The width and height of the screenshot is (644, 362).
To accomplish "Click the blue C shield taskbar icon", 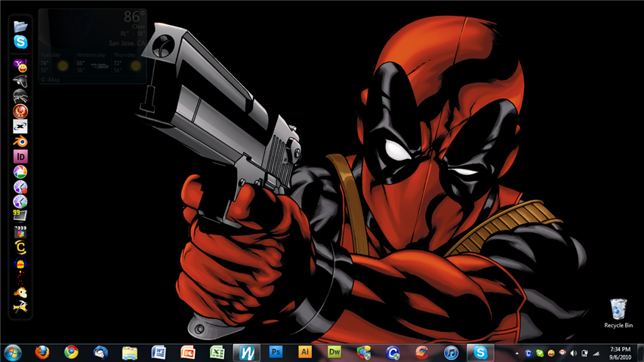I will (x=393, y=352).
